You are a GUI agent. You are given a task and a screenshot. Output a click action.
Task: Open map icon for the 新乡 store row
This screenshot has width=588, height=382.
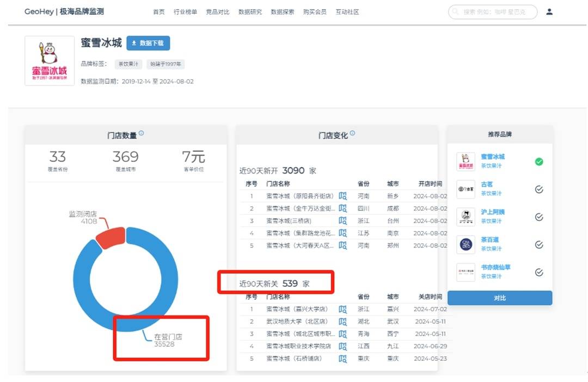[343, 196]
